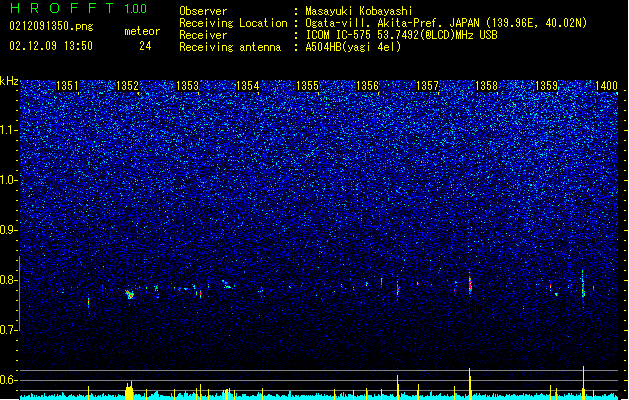629x400 pixels.
Task: Click the 1351 time axis label
Action: (x=67, y=86)
